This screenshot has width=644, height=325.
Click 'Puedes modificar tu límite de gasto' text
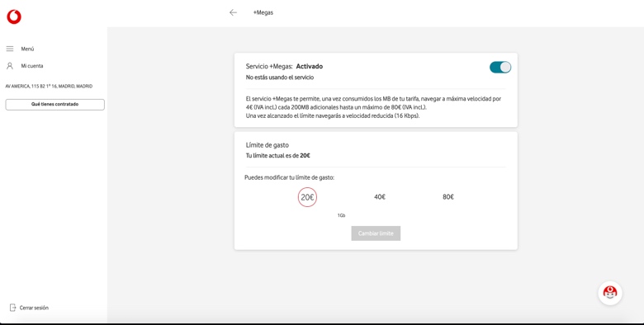(290, 177)
